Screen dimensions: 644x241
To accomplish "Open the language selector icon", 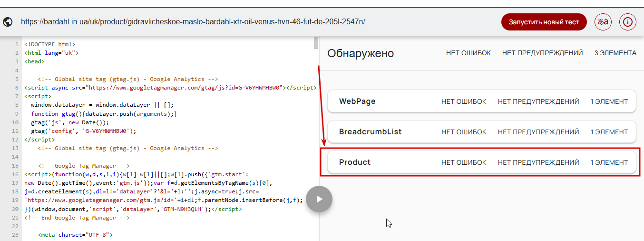I will (603, 22).
